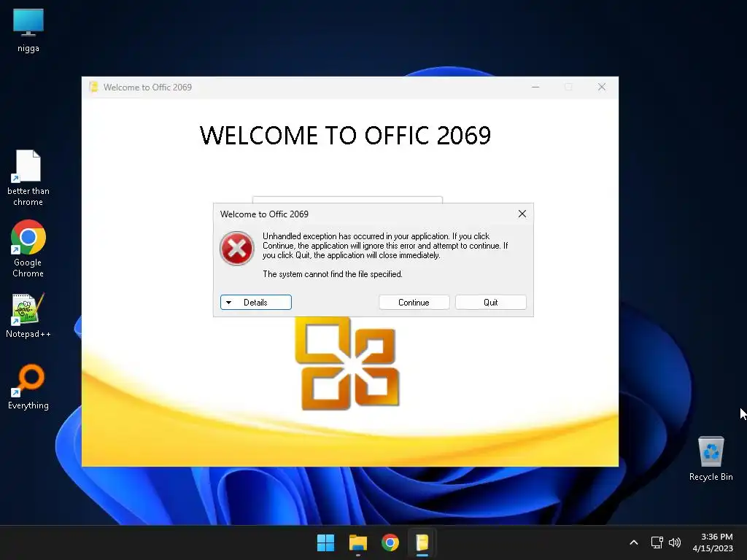Expand the Details section of the error

[x=256, y=303]
